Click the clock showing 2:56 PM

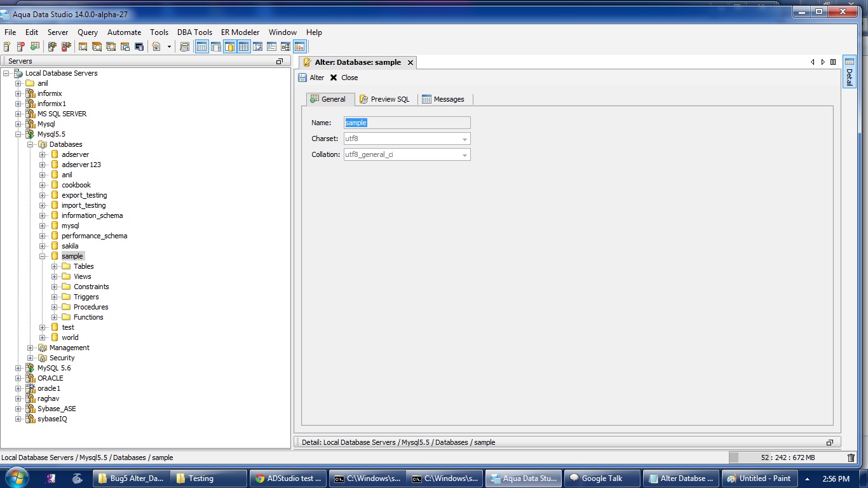(836, 478)
